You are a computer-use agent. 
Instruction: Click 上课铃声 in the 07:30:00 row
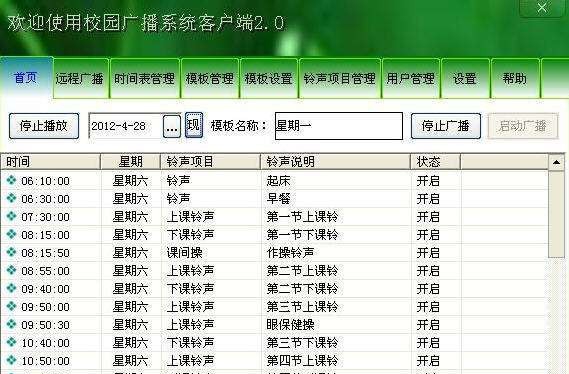point(190,217)
